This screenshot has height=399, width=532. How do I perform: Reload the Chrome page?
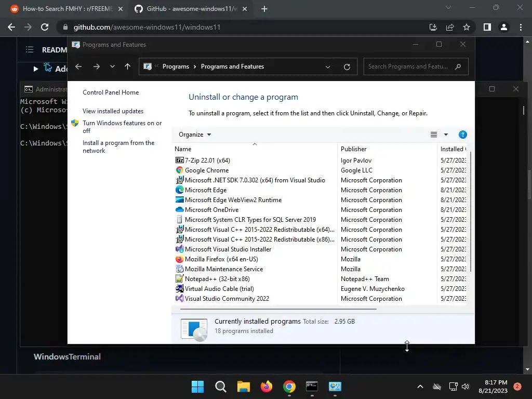point(45,27)
